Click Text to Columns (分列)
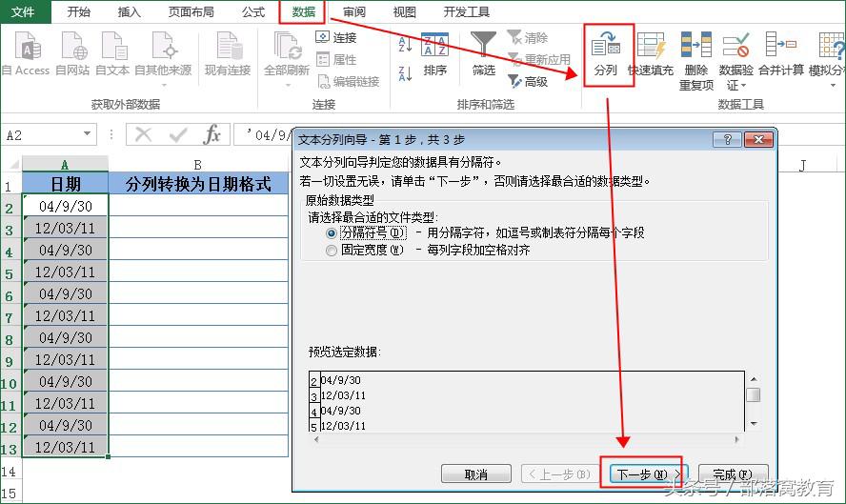 pos(605,54)
